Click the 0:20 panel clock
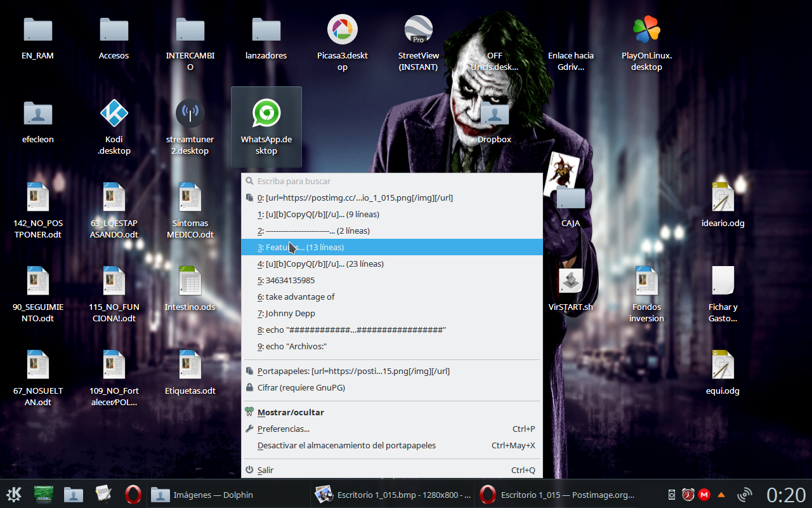Viewport: 812px width, 508px height. click(x=786, y=495)
